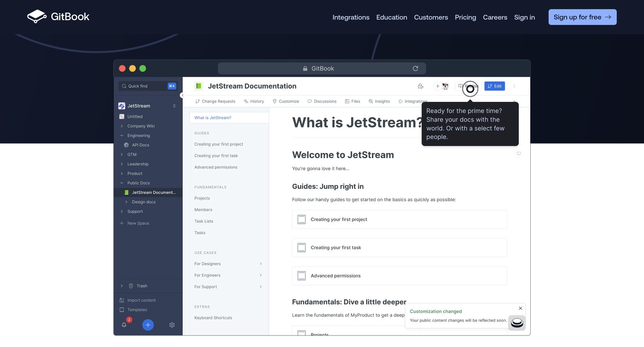The height and width of the screenshot is (347, 644).
Task: Click the Publish button
Action: click(469, 86)
